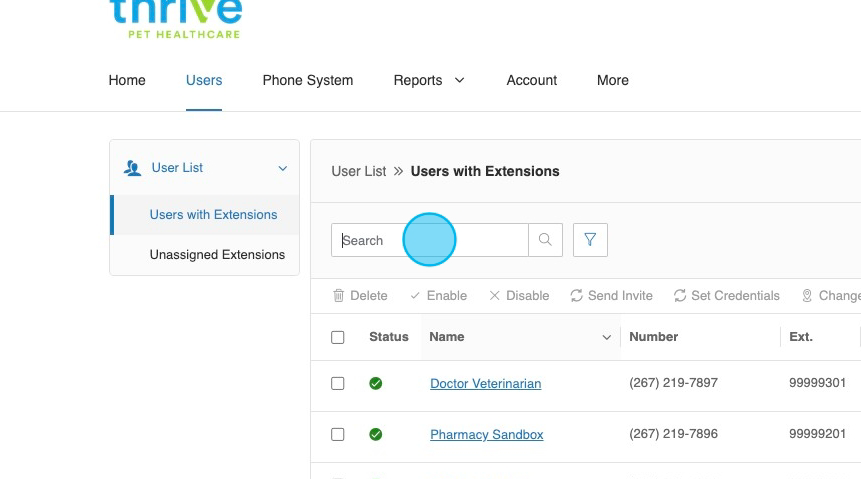
Task: Click the Send Invite refresh icon
Action: tap(577, 296)
